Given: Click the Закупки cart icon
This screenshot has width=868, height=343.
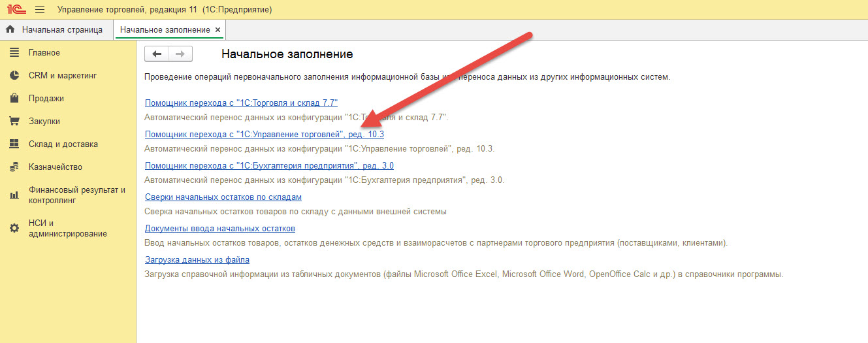Looking at the screenshot, I should coord(14,122).
